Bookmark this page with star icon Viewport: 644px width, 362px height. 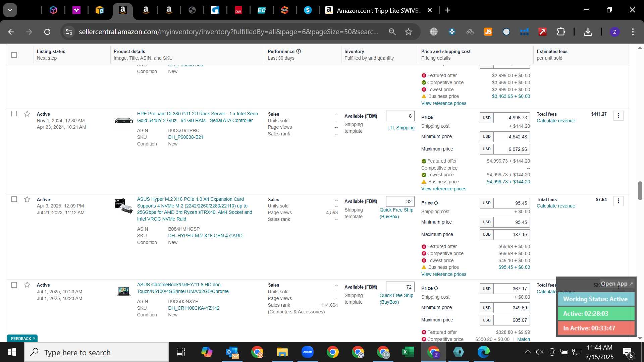coord(409,32)
